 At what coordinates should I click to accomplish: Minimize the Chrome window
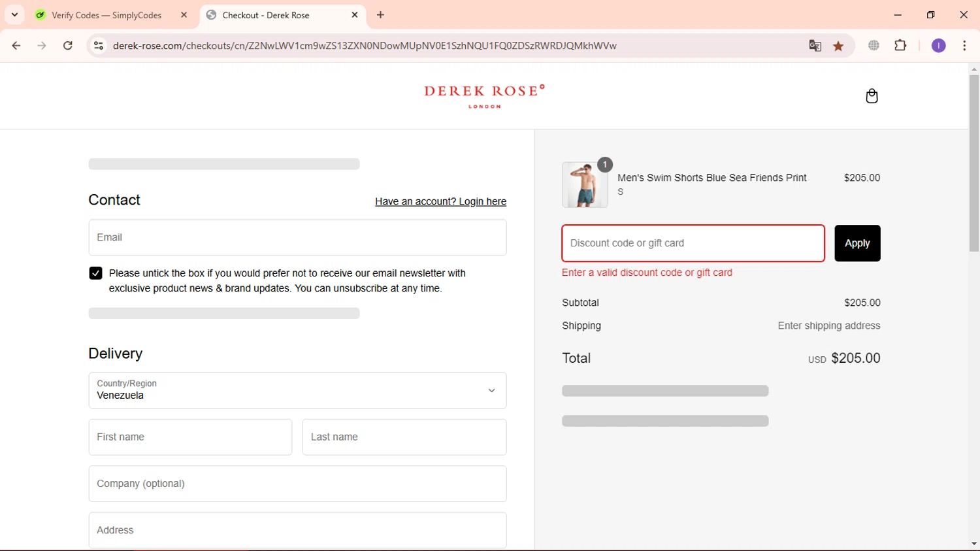[898, 15]
